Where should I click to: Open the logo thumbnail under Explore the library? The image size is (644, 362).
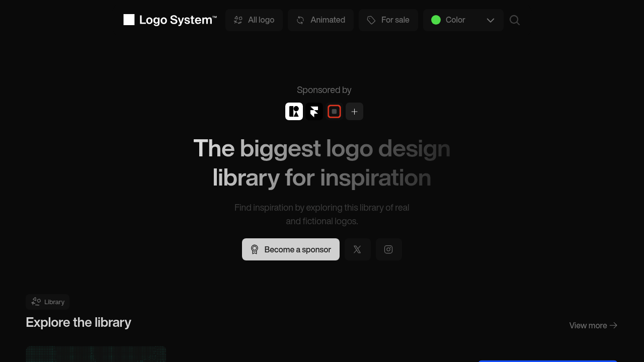(96, 354)
